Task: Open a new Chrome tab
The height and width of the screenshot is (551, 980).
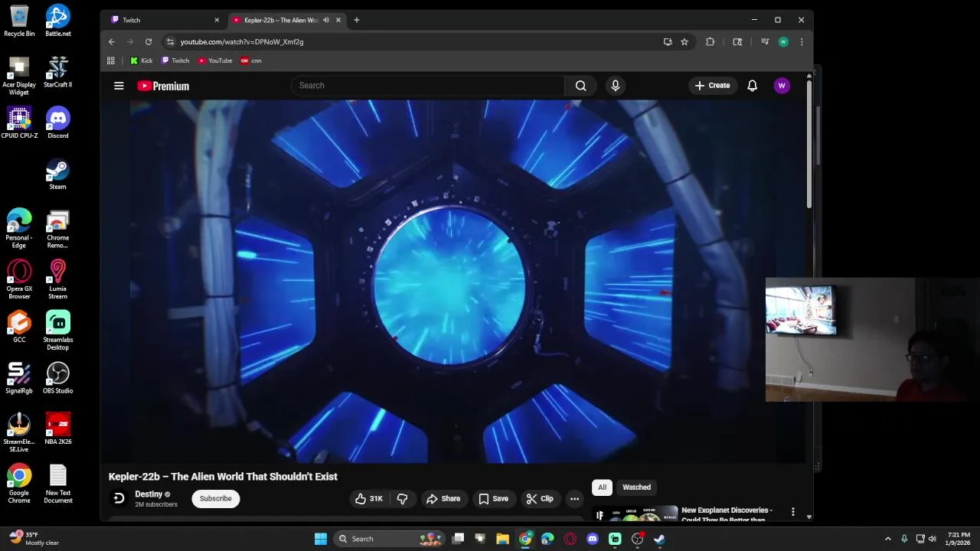Action: tap(356, 20)
